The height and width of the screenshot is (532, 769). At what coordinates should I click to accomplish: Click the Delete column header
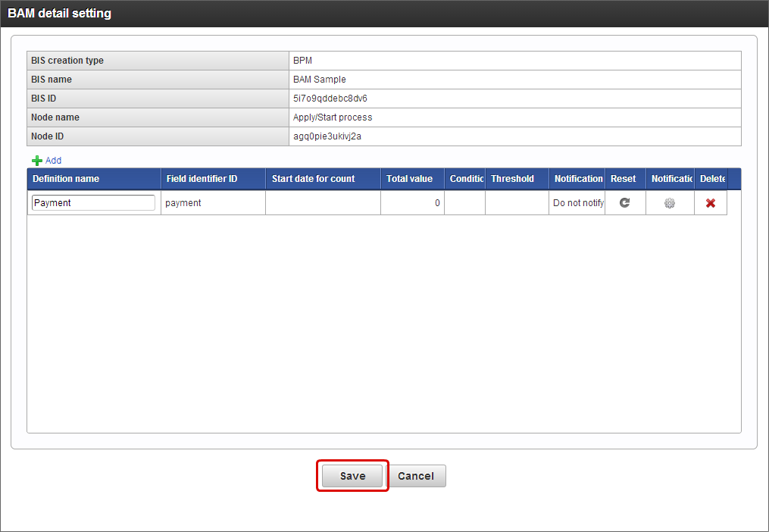click(711, 179)
